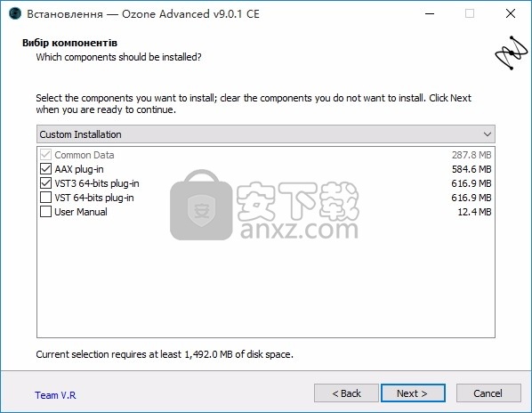532x413 pixels.
Task: Uncheck the VST3 64-bits plug-in checkbox
Action: pos(45,183)
